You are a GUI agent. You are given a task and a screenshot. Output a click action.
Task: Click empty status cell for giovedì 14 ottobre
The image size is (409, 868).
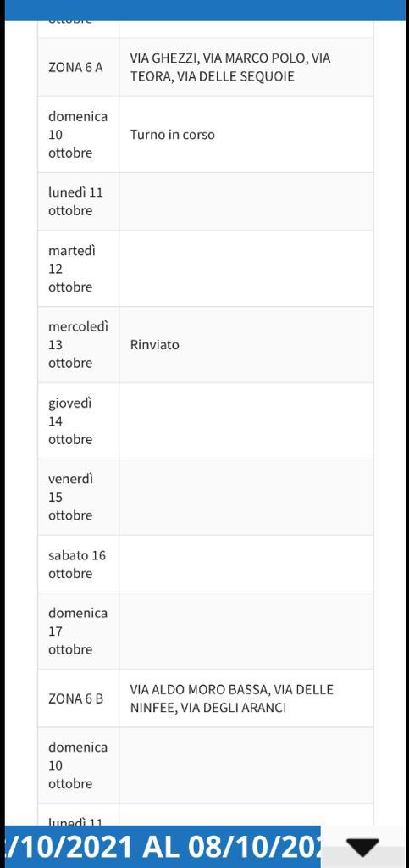point(246,421)
